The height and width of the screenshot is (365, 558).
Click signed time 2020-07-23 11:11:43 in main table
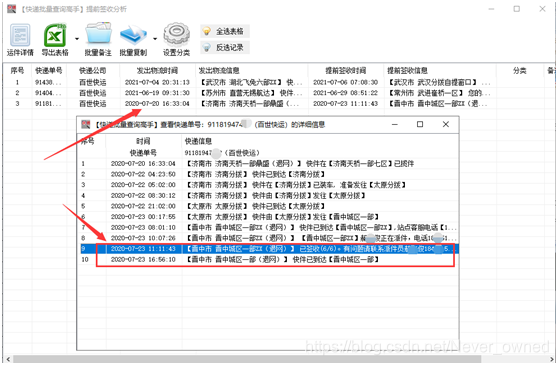(x=346, y=104)
